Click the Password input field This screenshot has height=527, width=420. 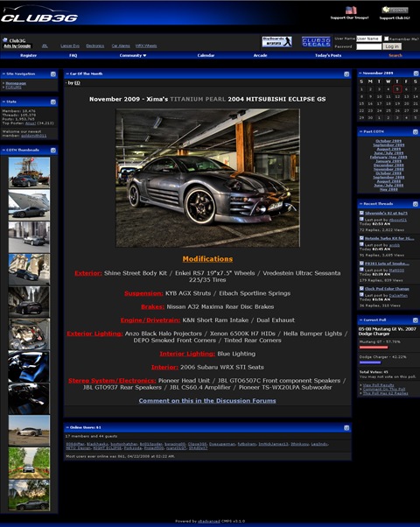point(369,46)
